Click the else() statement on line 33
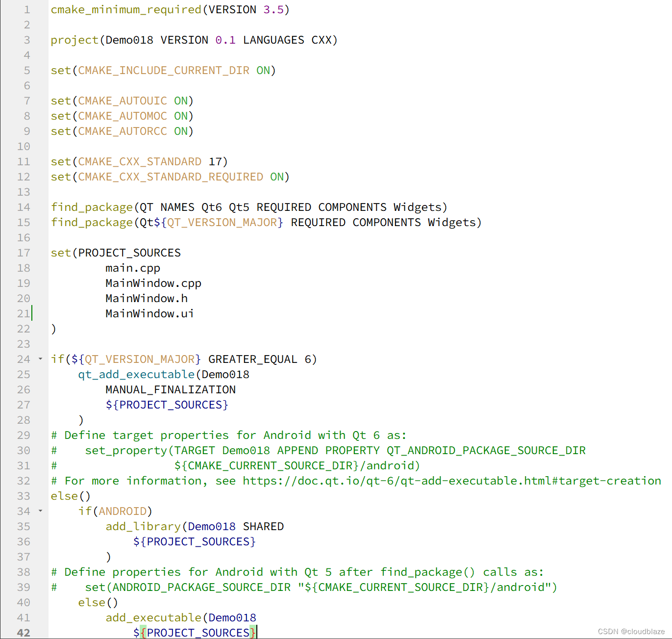 71,496
